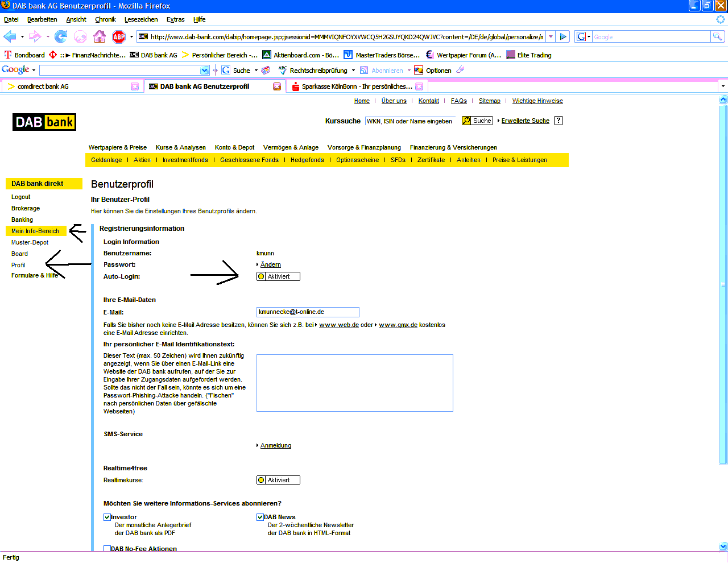
Task: Close the comdirect bank AG tab
Action: point(135,86)
